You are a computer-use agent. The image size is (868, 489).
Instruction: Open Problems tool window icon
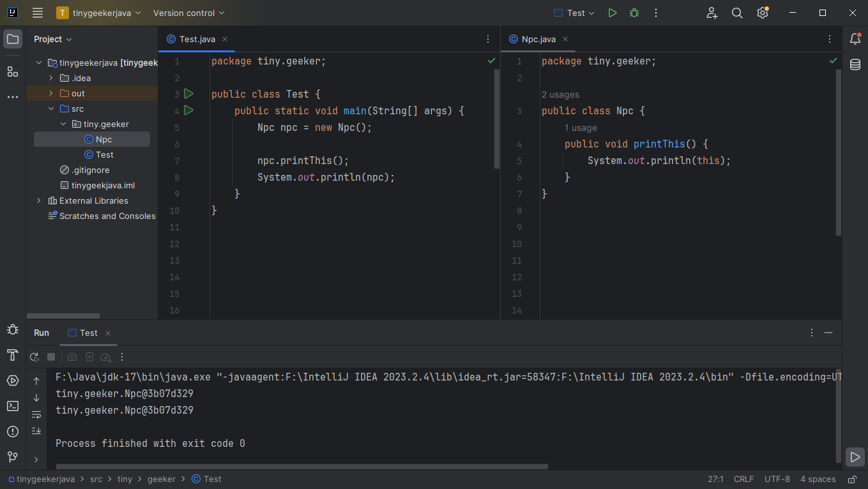12,432
